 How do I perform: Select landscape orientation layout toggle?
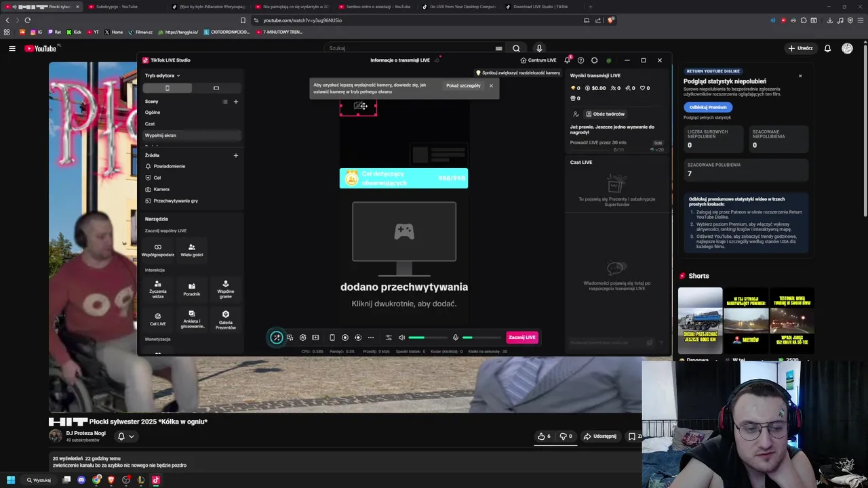point(216,88)
